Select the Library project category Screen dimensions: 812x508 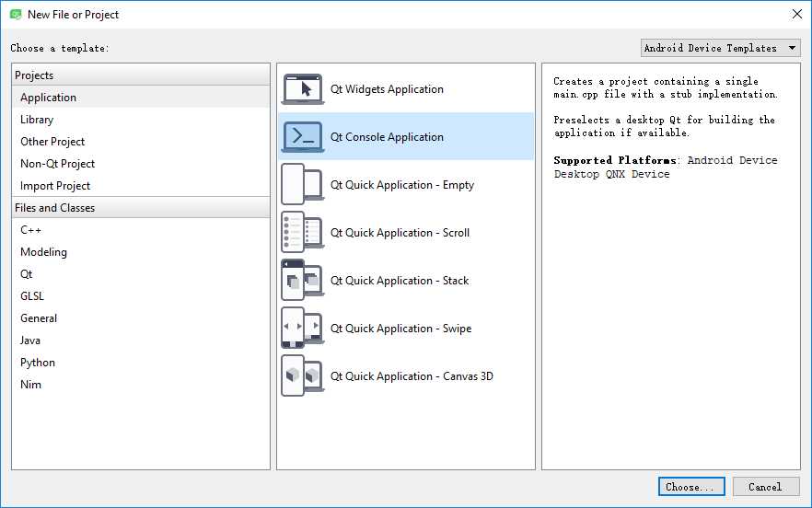(x=141, y=120)
